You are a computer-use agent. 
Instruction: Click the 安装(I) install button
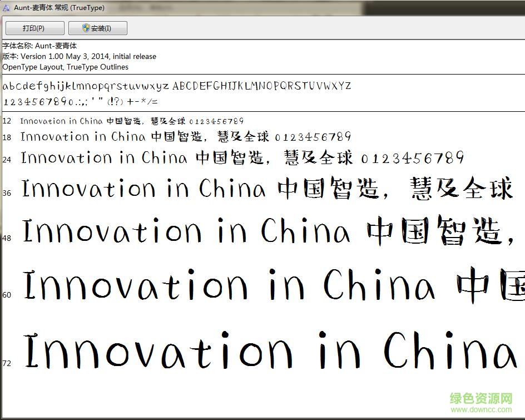click(98, 28)
